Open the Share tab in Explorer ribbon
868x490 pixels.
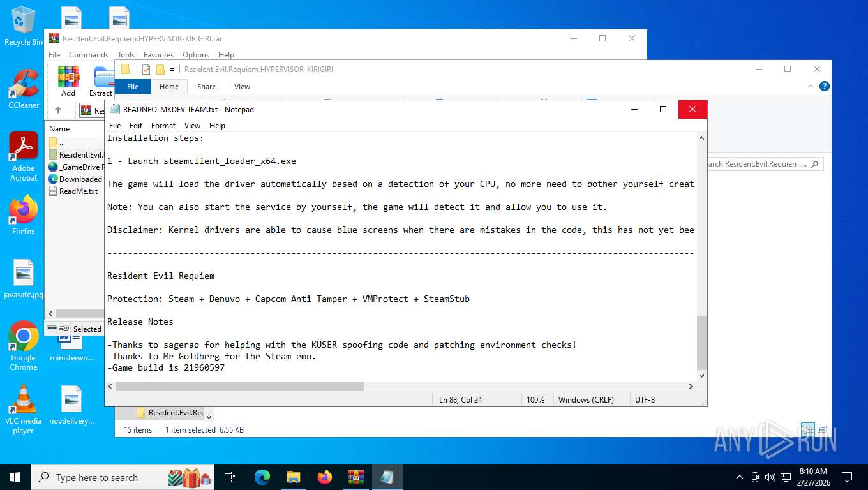point(206,87)
